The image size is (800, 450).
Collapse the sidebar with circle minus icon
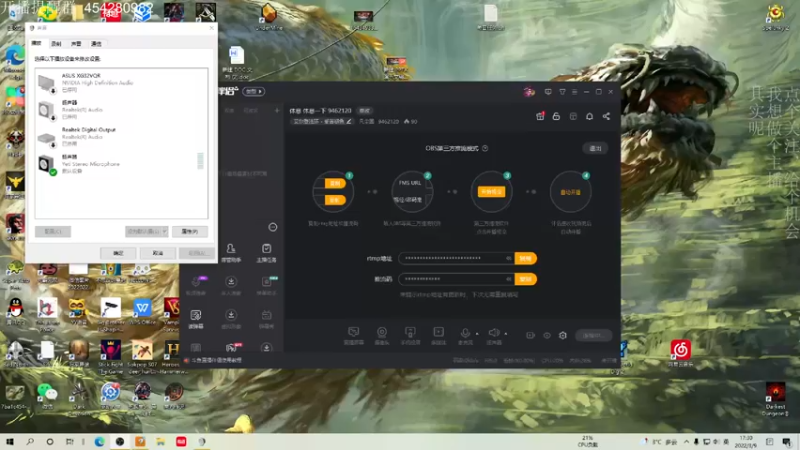[x=273, y=227]
